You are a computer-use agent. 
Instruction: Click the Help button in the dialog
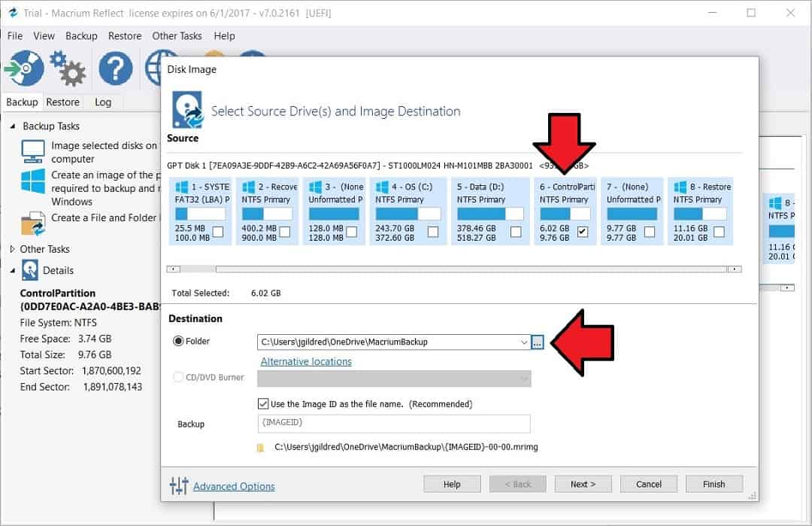point(452,484)
